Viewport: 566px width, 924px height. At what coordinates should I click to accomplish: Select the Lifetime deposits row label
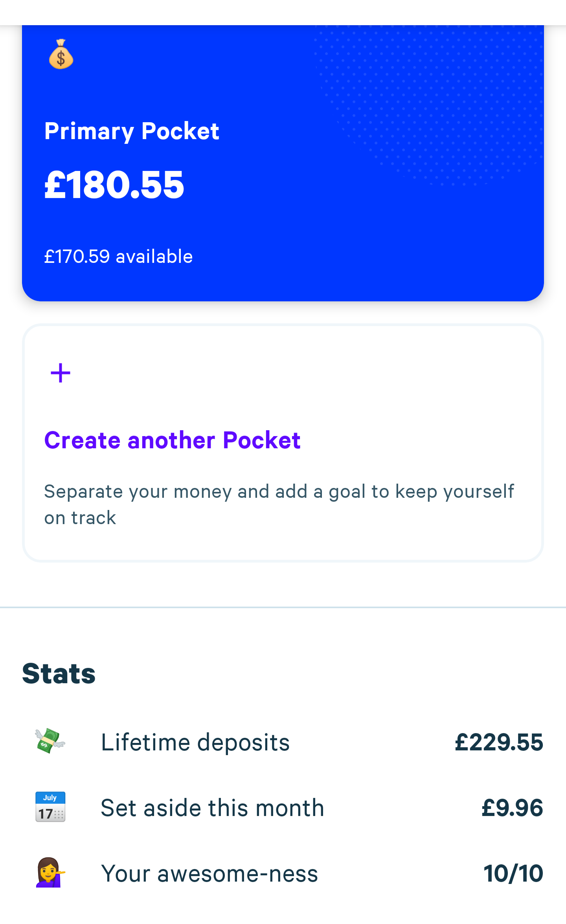coord(195,742)
